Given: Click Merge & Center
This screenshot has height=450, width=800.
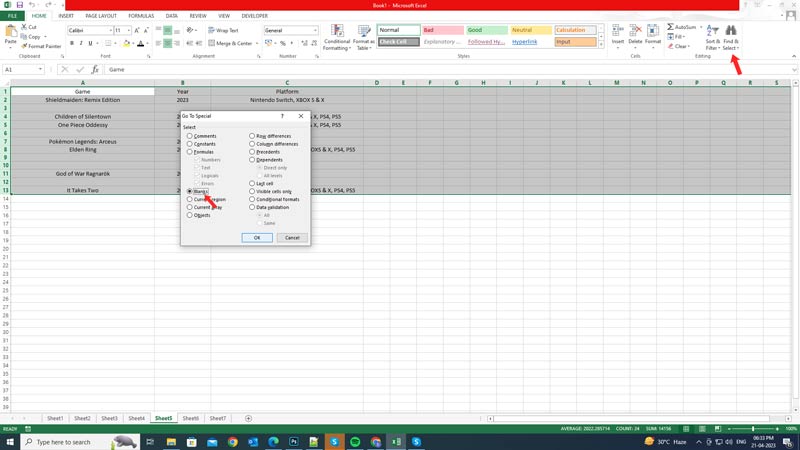Looking at the screenshot, I should click(230, 43).
